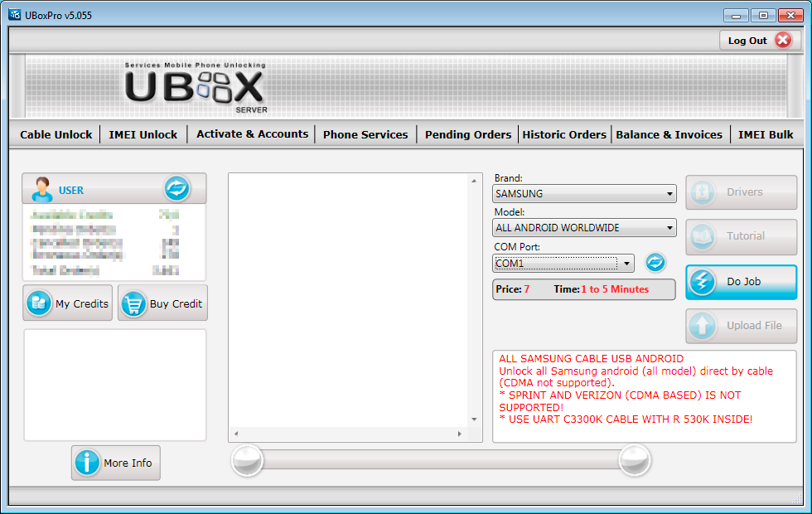
Task: Click the Time 1 to 5 Minutes text
Action: (601, 289)
